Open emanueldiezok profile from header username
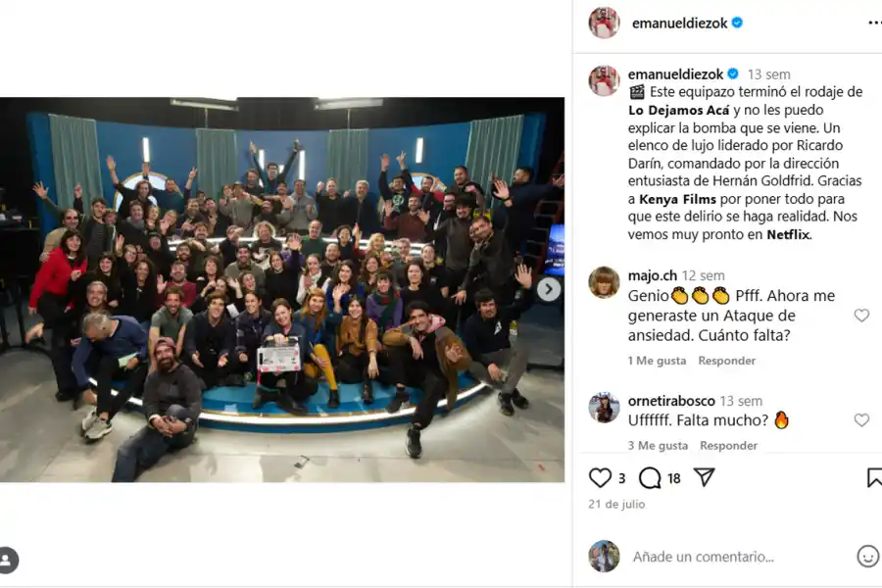 (679, 24)
